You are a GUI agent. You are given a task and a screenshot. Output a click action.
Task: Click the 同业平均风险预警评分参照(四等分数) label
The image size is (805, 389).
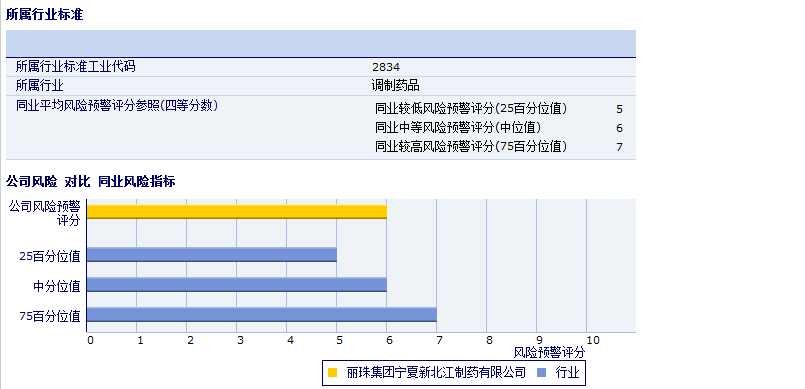click(117, 106)
